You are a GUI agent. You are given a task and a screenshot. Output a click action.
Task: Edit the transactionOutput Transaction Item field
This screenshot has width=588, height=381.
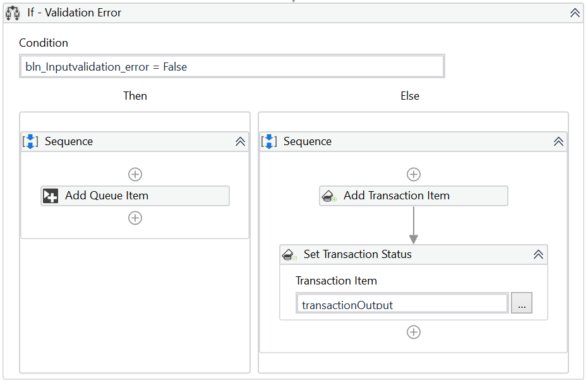tap(402, 303)
